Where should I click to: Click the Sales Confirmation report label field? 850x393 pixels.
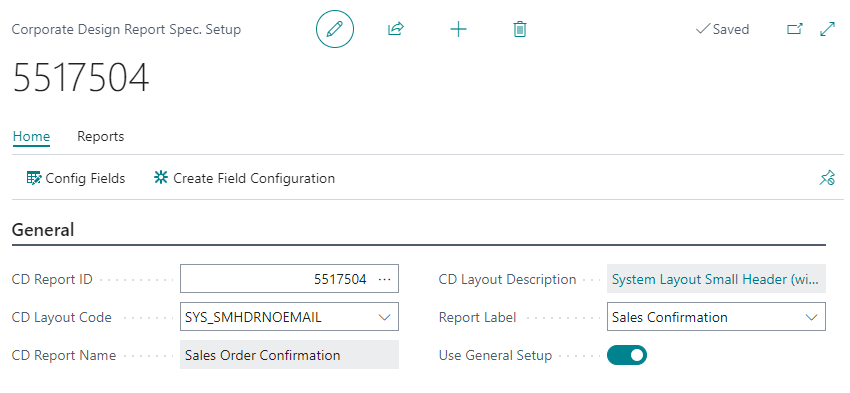click(716, 317)
